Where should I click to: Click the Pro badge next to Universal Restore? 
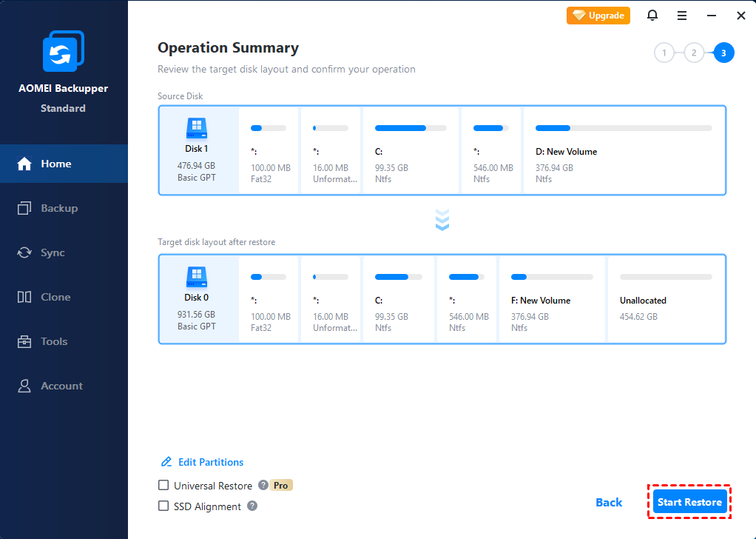point(281,486)
